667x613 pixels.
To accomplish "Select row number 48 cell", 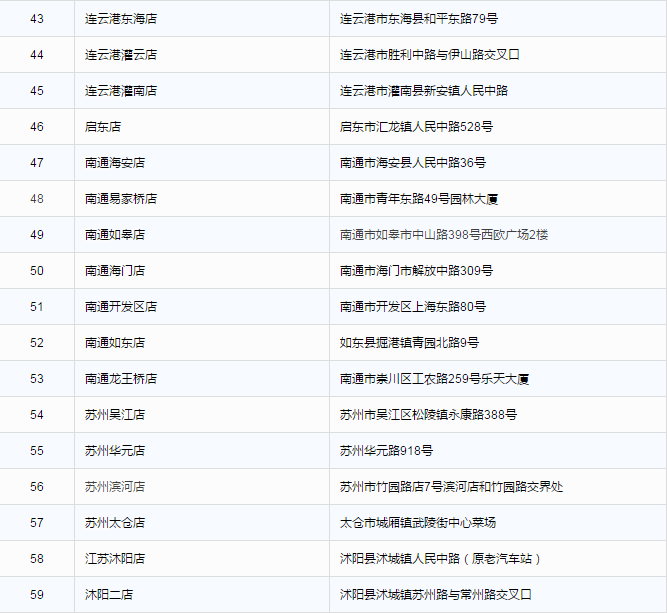I will pos(37,199).
